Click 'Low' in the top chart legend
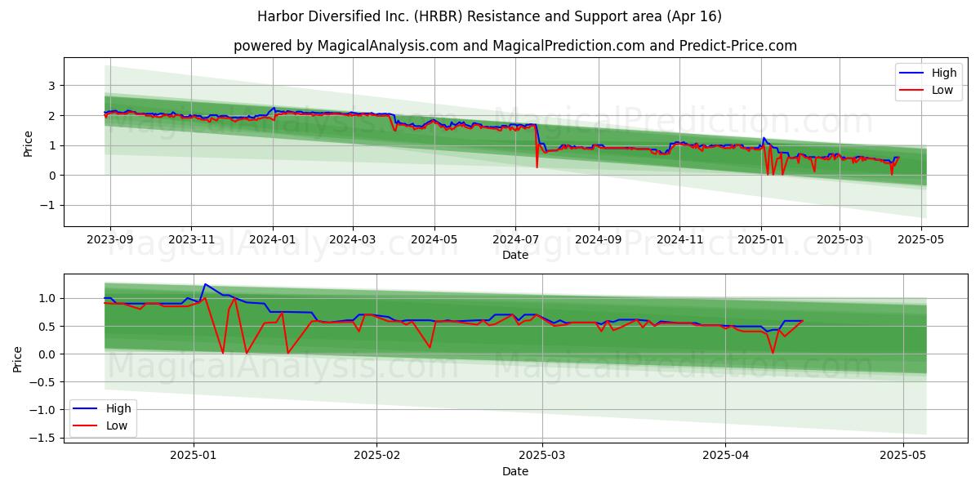The width and height of the screenshot is (980, 490). tap(942, 91)
